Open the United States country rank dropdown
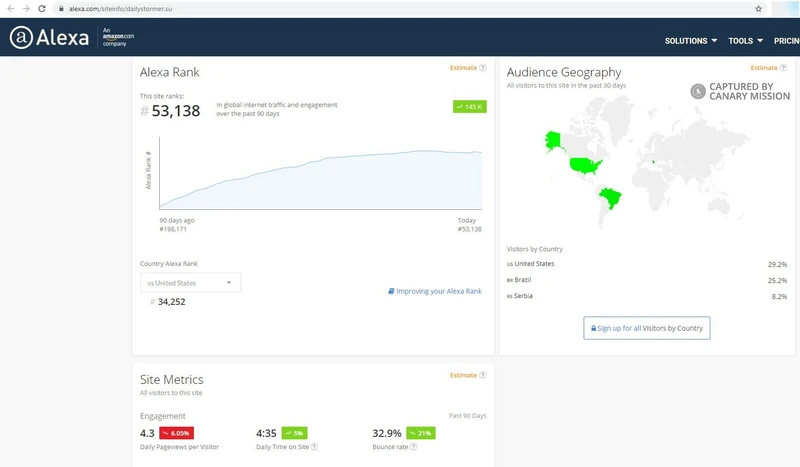This screenshot has width=800, height=467. coord(190,283)
